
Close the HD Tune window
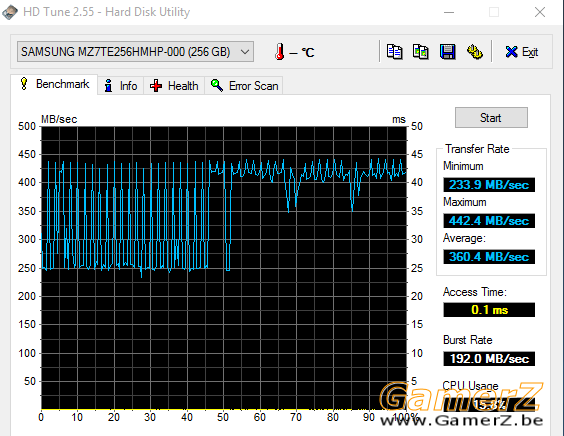tap(540, 12)
